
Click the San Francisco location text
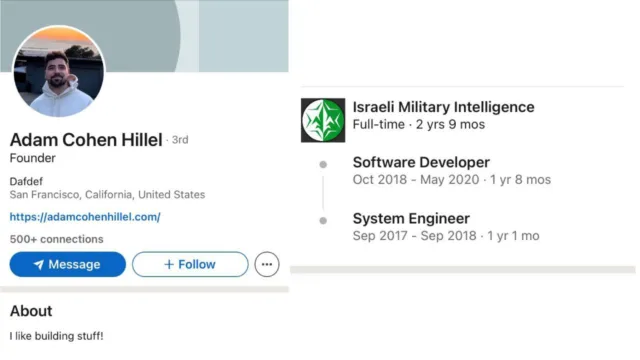pos(107,195)
